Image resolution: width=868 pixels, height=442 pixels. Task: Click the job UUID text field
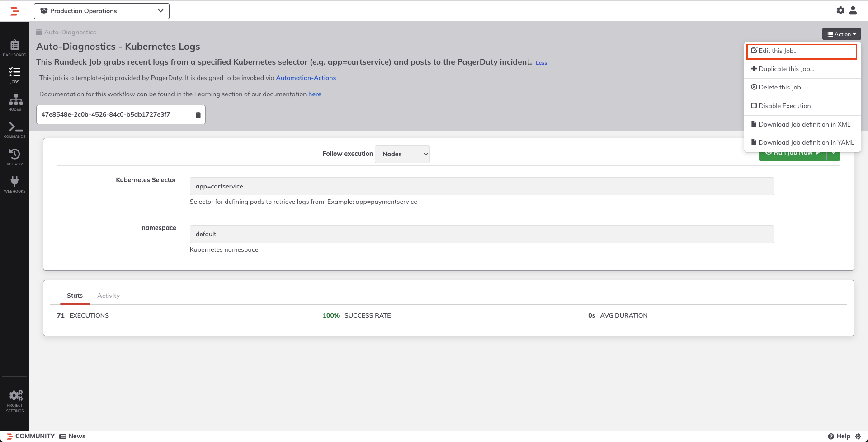[x=113, y=115]
